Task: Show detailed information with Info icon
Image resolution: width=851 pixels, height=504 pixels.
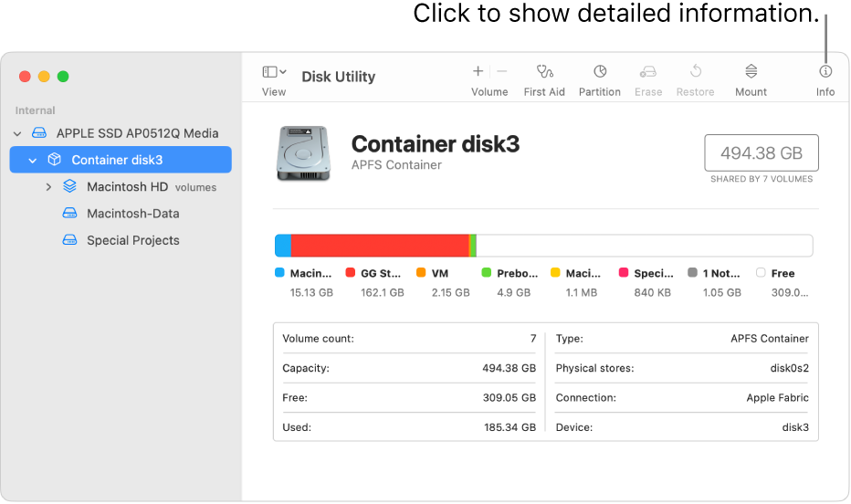Action: tap(825, 71)
